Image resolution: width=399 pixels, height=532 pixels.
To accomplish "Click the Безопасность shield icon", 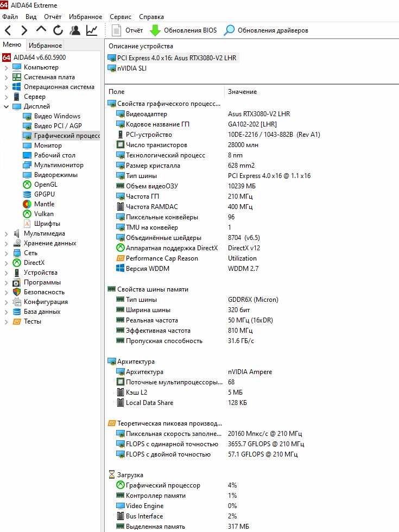I will [17, 292].
